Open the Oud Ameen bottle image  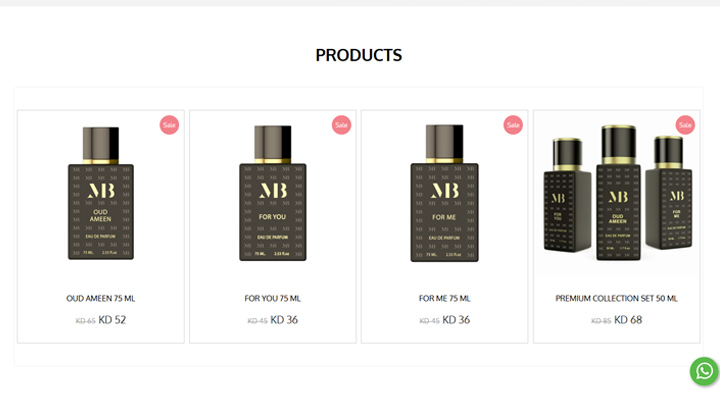coord(101,193)
